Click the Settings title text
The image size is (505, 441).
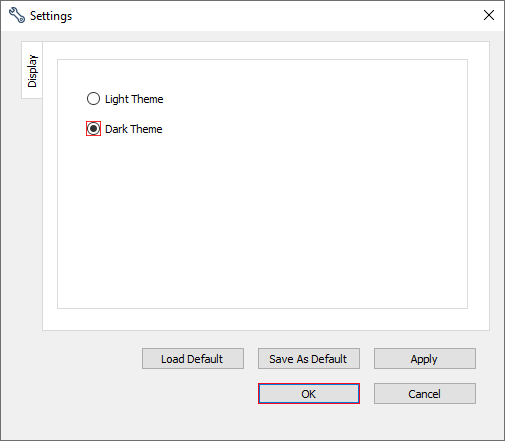(x=51, y=16)
